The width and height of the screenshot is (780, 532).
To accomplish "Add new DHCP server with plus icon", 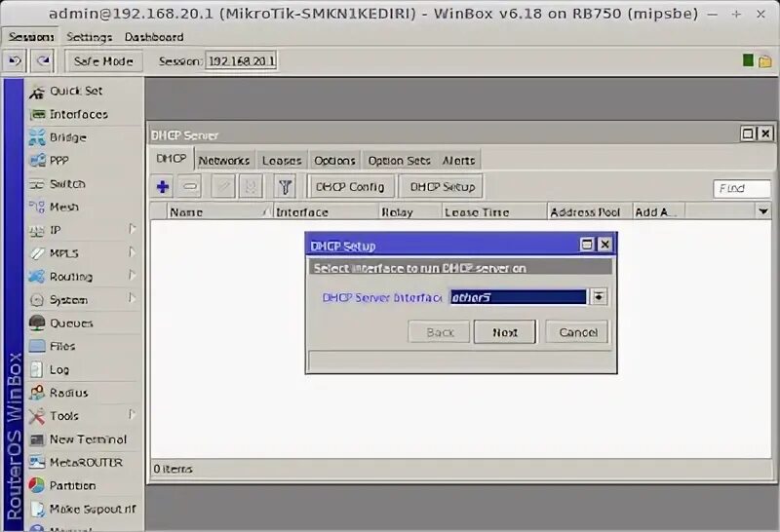I will tap(163, 187).
